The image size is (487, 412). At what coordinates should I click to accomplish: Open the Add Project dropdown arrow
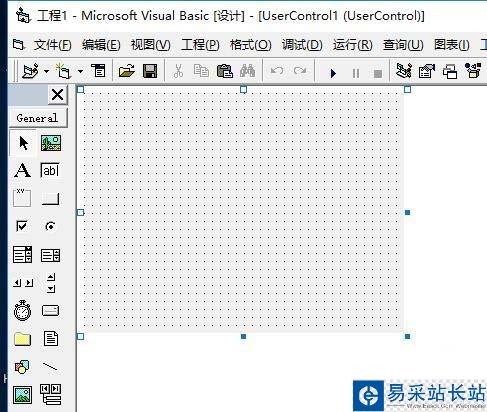46,71
